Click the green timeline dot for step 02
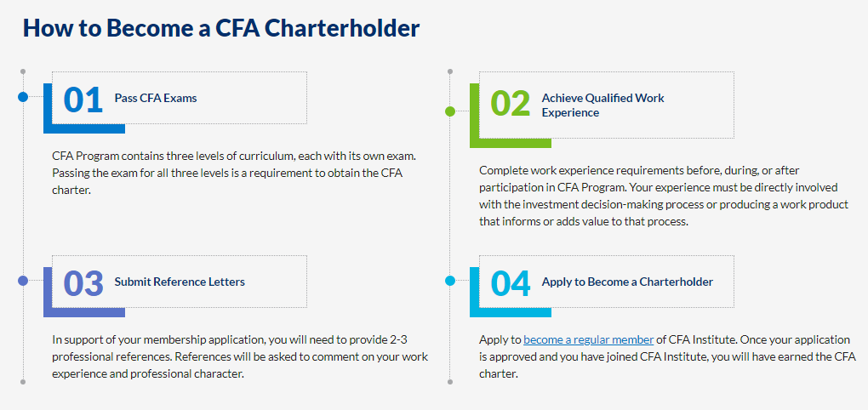This screenshot has height=410, width=868. tap(450, 111)
